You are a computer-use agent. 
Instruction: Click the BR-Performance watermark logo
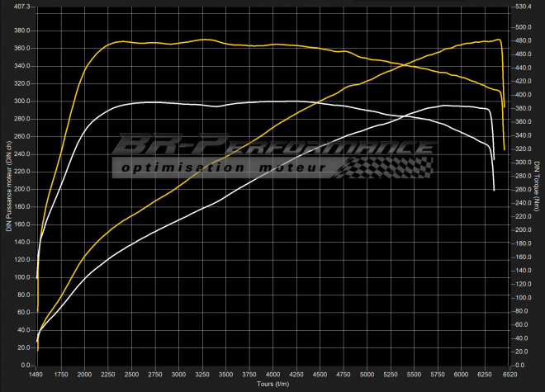272,147
